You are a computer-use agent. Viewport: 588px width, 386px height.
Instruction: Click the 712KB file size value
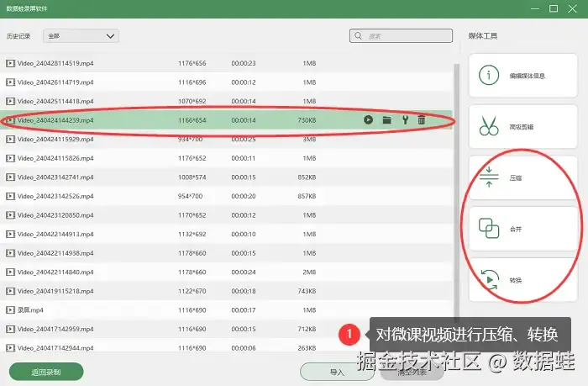pos(307,329)
